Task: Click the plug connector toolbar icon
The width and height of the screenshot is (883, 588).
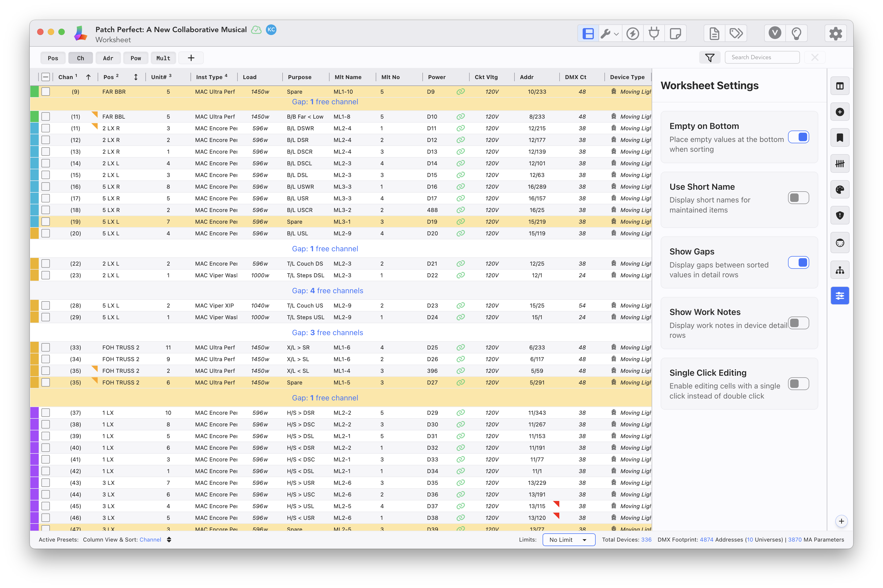Action: [654, 34]
